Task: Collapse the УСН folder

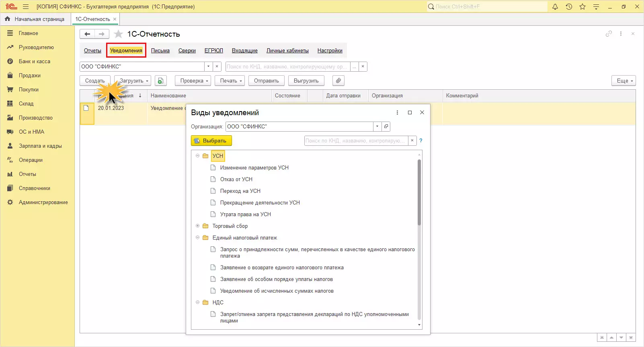Action: coord(197,156)
